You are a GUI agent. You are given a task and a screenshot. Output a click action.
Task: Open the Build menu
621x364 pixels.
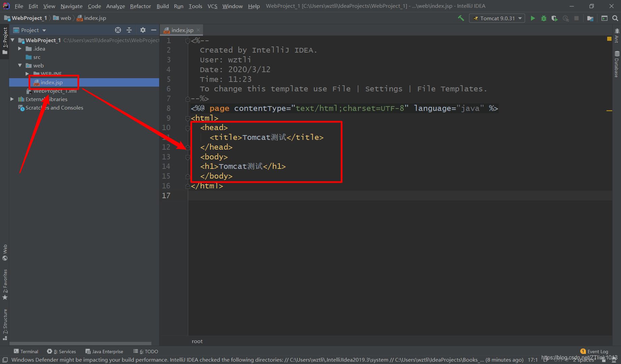pyautogui.click(x=162, y=6)
